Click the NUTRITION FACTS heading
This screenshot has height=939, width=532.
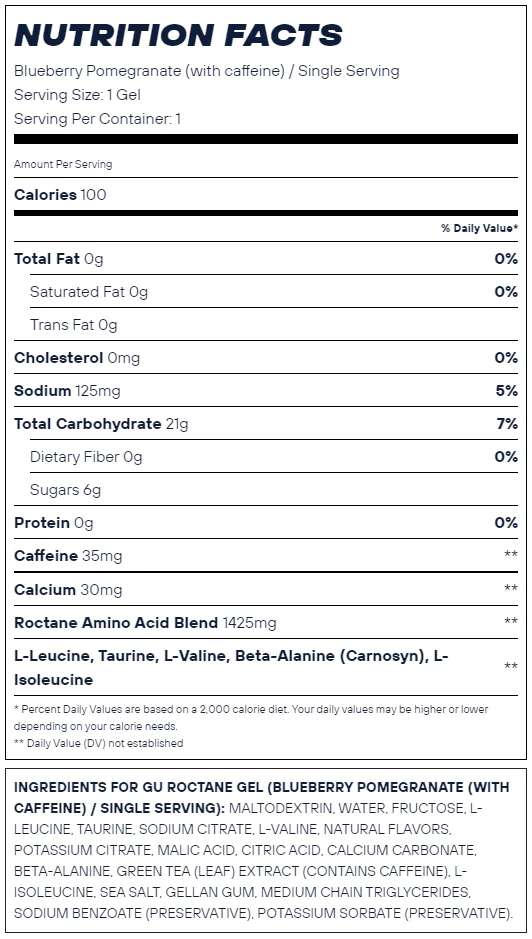click(179, 35)
